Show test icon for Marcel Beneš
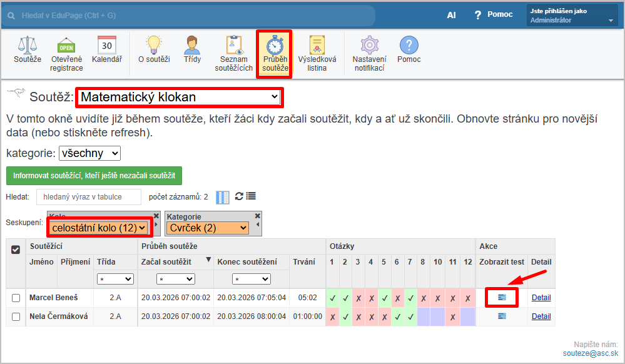This screenshot has height=364, width=625. click(x=502, y=298)
